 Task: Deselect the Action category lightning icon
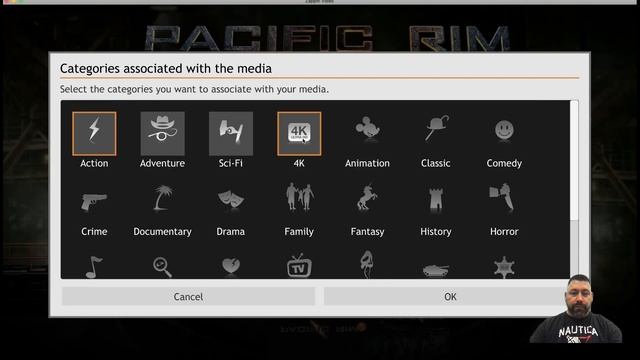(94, 133)
